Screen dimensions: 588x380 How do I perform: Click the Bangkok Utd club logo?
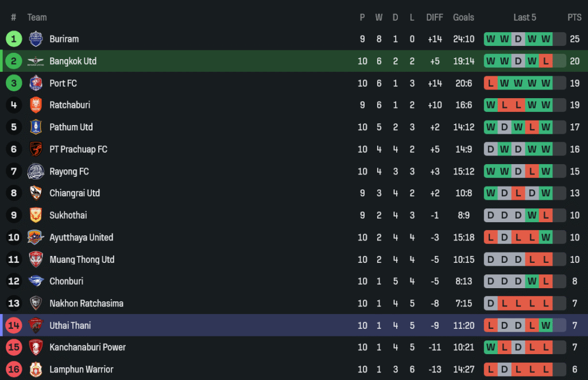click(36, 61)
